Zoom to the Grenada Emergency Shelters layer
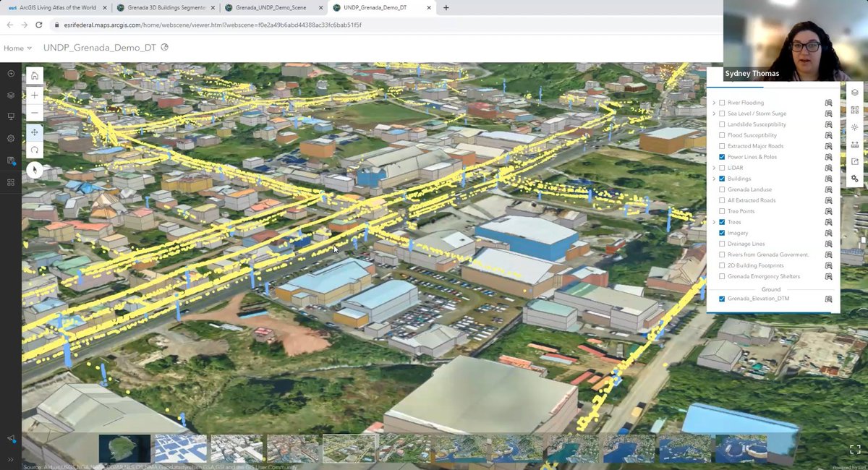The image size is (868, 470). click(x=829, y=276)
